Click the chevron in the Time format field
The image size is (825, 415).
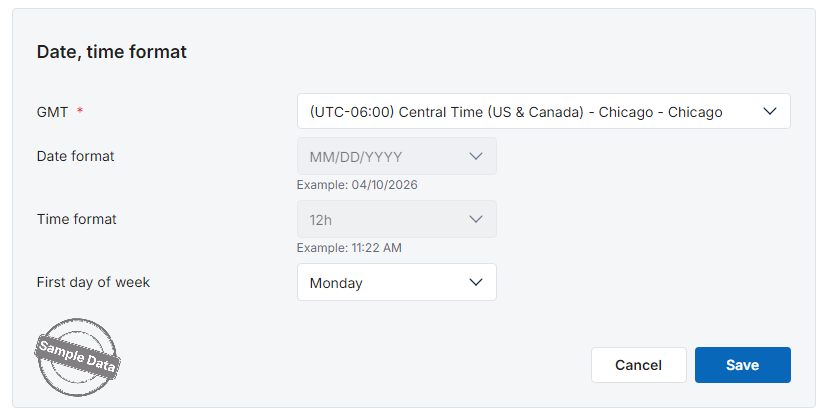476,220
